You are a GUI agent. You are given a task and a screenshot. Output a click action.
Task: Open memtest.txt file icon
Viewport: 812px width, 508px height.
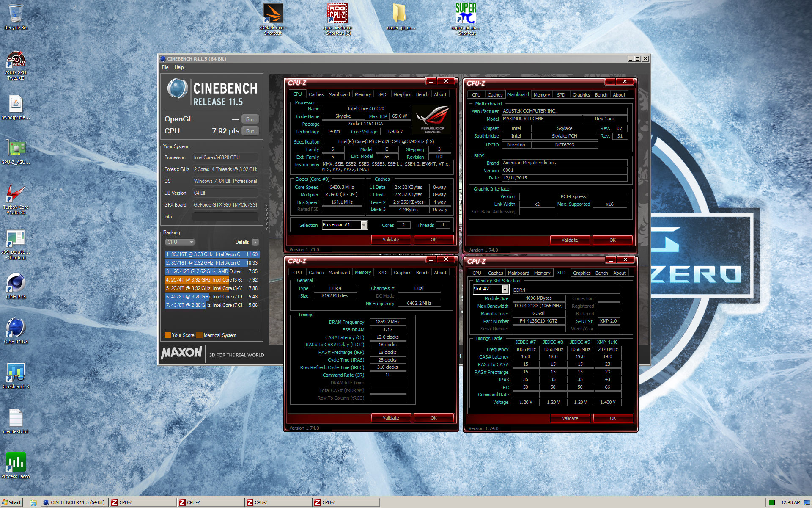(x=16, y=421)
